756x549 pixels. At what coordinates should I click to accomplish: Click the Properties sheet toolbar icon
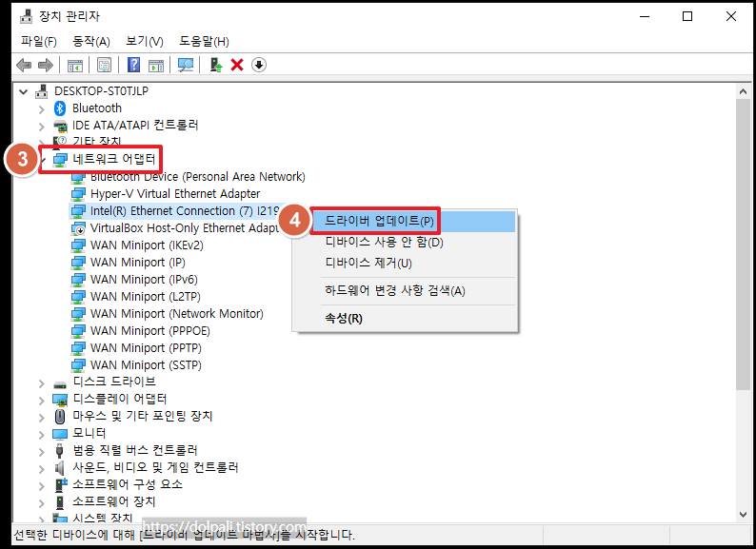(x=104, y=65)
